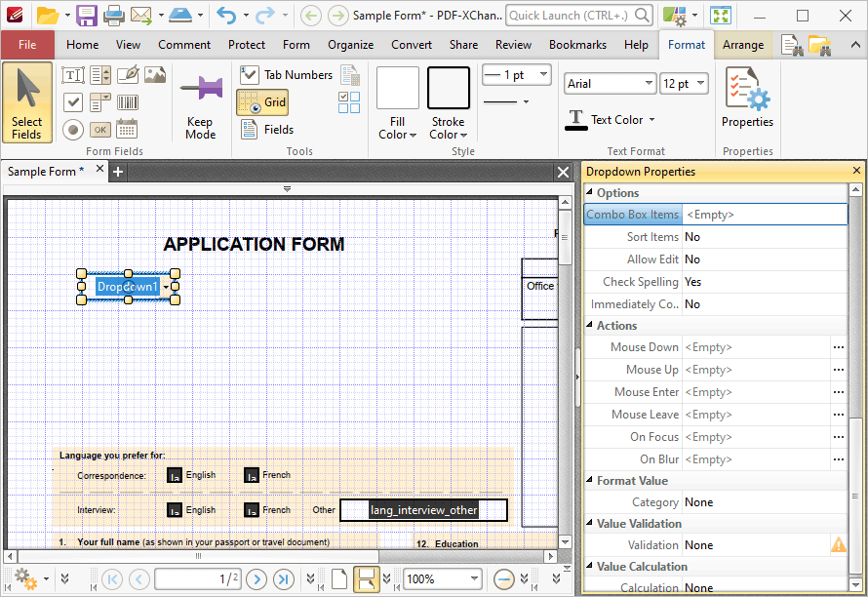Viewport: 868px width, 597px height.
Task: Open the Arrange tab
Action: tap(743, 45)
